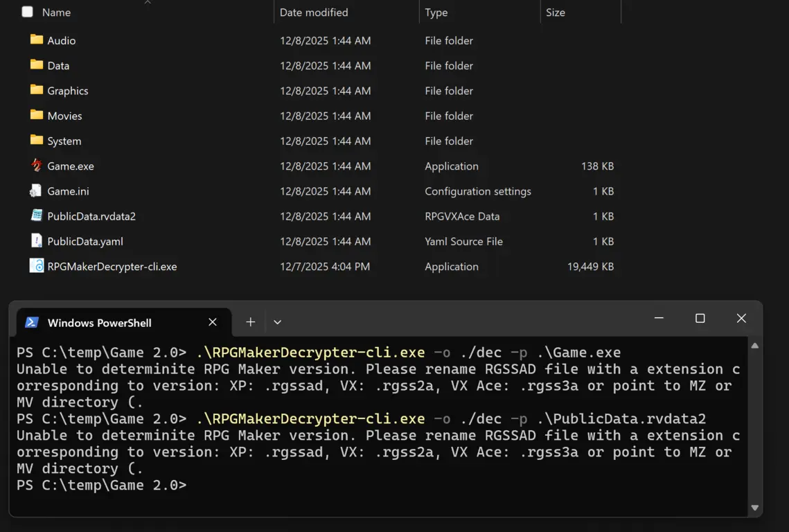This screenshot has height=532, width=789.
Task: Open a new terminal tab
Action: click(x=250, y=322)
